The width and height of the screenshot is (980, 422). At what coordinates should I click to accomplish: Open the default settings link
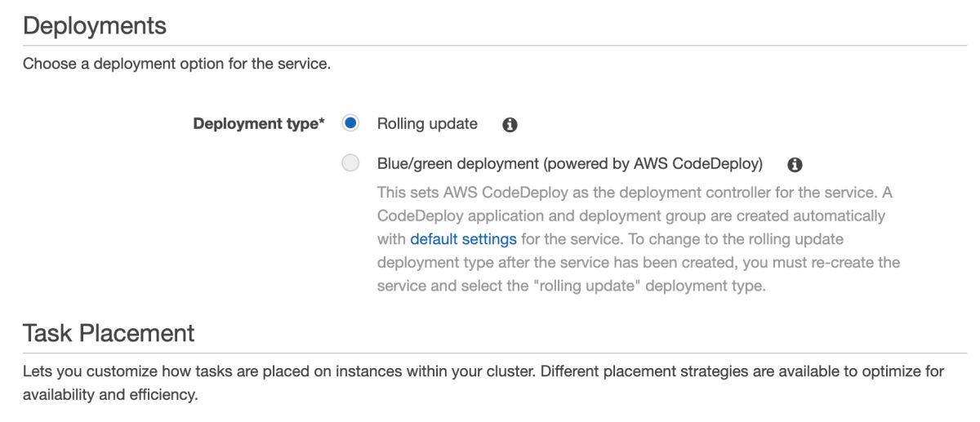coord(463,239)
